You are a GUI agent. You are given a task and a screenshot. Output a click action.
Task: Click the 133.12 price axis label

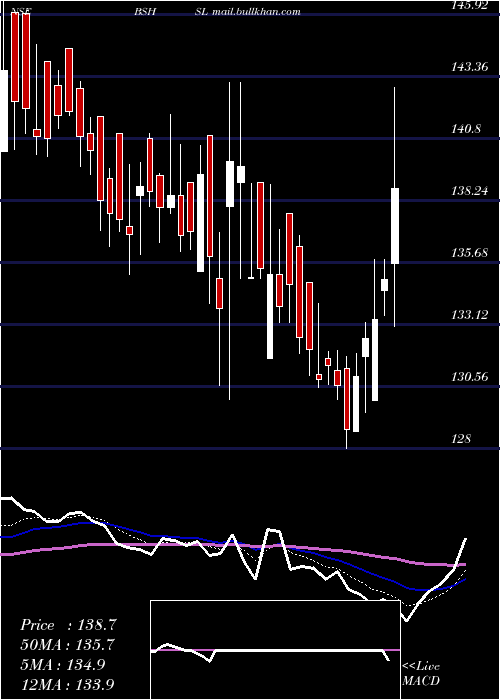[x=469, y=316]
